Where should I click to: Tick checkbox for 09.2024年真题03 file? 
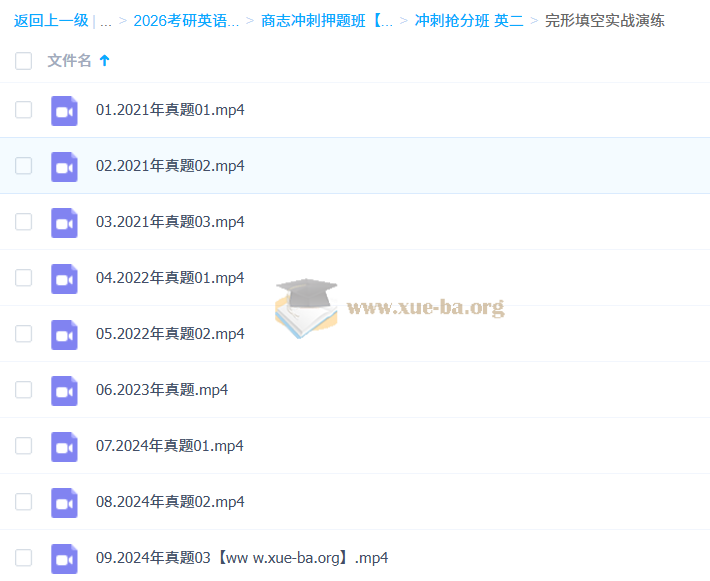(24, 558)
